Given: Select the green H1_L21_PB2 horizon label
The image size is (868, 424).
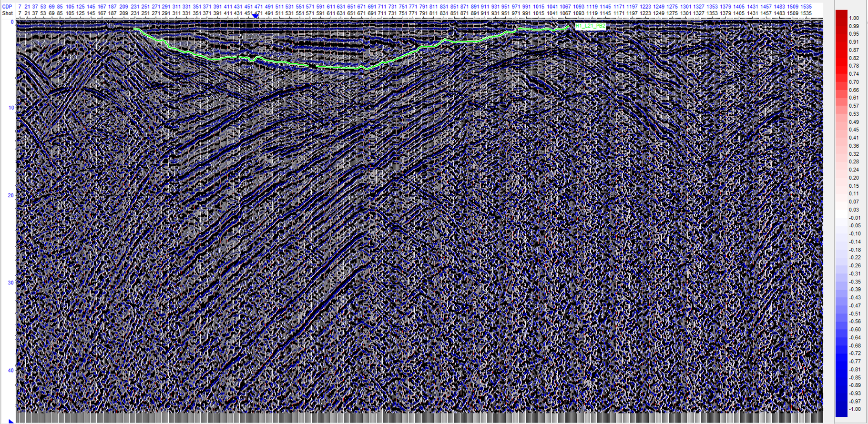Looking at the screenshot, I should coord(590,26).
